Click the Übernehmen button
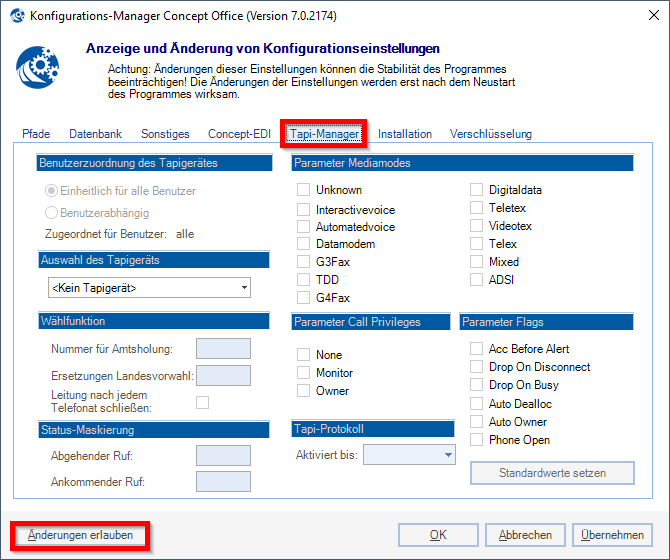This screenshot has width=670, height=560. 611,535
